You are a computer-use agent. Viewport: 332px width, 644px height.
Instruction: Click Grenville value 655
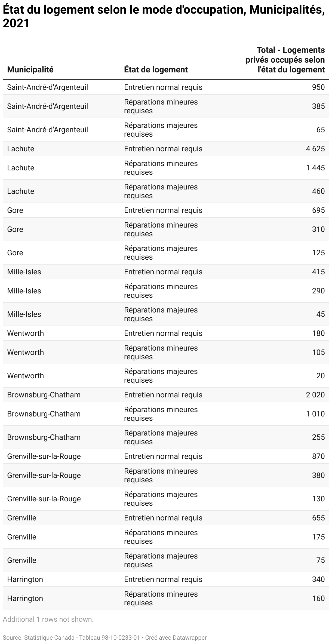click(318, 518)
